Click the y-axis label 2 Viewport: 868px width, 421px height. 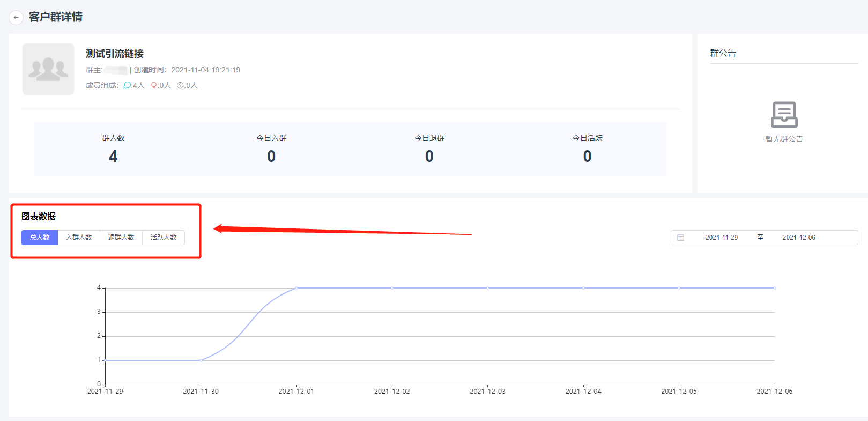99,336
